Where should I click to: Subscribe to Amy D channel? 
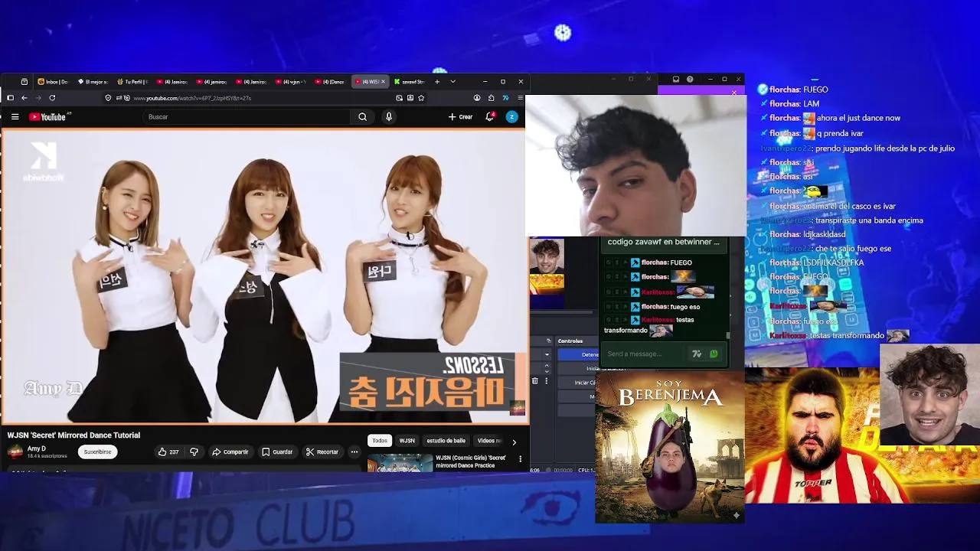[97, 452]
